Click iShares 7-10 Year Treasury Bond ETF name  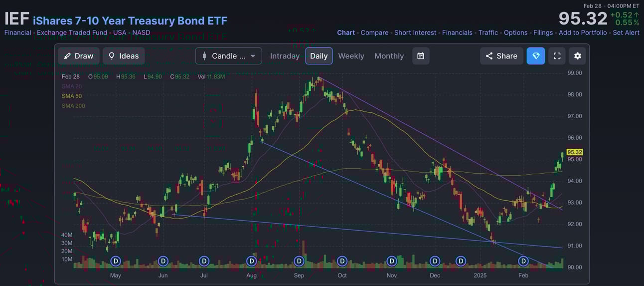point(130,20)
